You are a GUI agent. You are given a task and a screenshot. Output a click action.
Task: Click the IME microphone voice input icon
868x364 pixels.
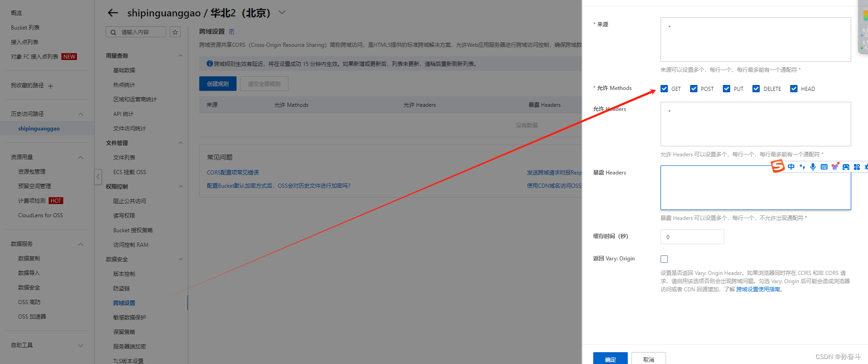tap(813, 167)
